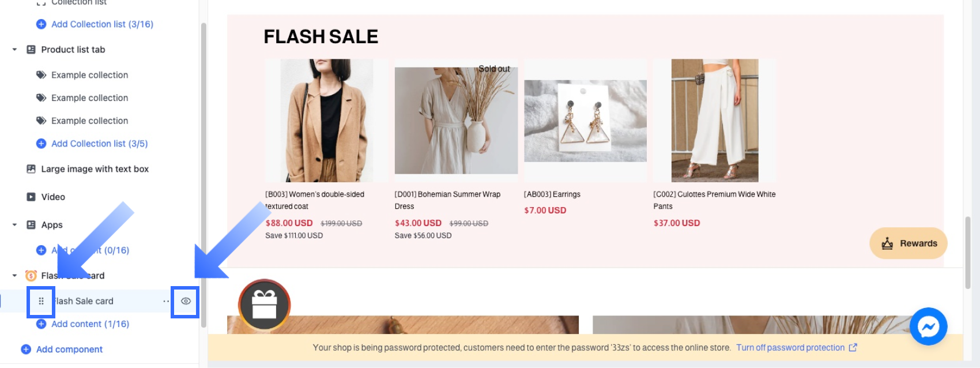Click the drag handle on Flash Sale card
The height and width of the screenshot is (368, 980).
[x=41, y=301]
